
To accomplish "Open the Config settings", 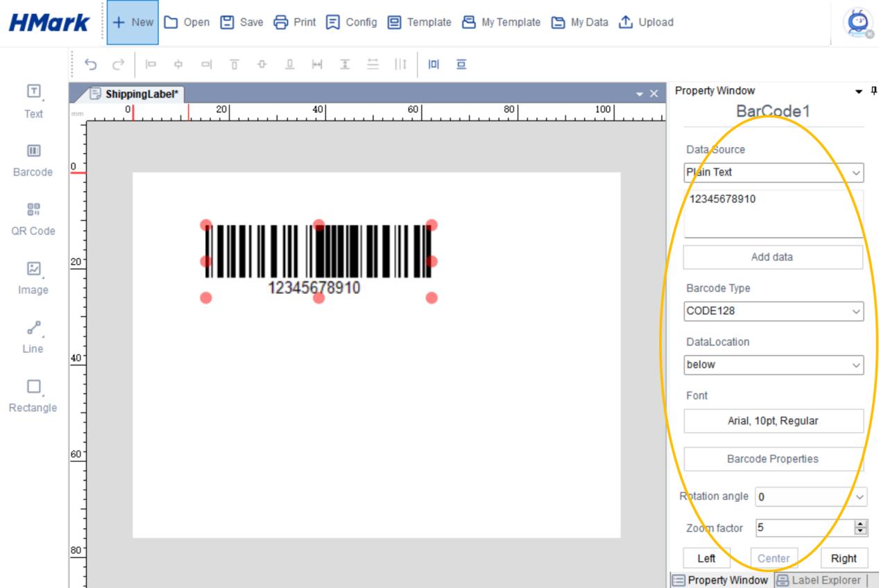I will click(351, 22).
